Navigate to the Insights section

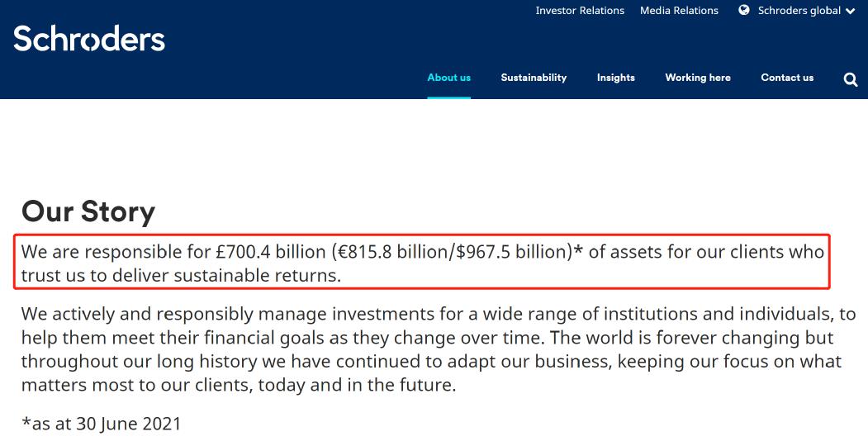tap(616, 78)
